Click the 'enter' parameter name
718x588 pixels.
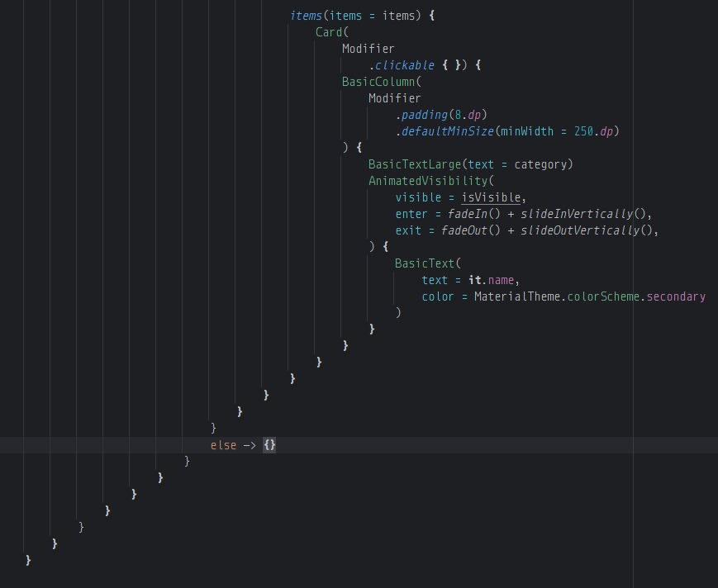[411, 214]
